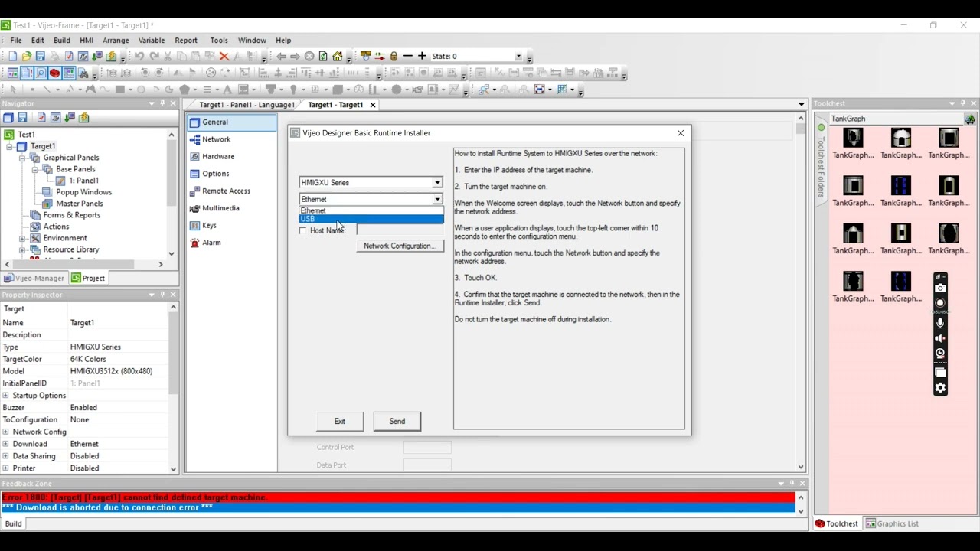Choose Ethernet option in the dropdown list
This screenshot has height=551, width=980.
coord(371,210)
